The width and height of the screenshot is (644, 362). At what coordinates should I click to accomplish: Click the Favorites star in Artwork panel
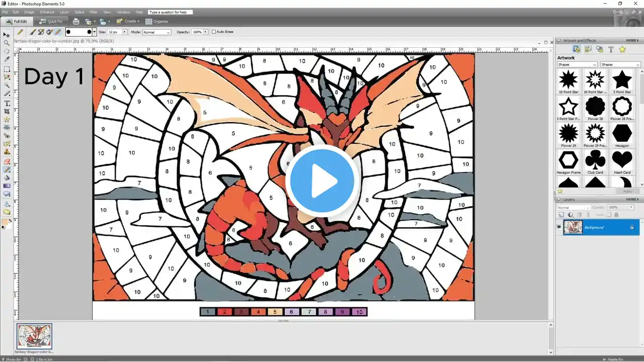[622, 49]
